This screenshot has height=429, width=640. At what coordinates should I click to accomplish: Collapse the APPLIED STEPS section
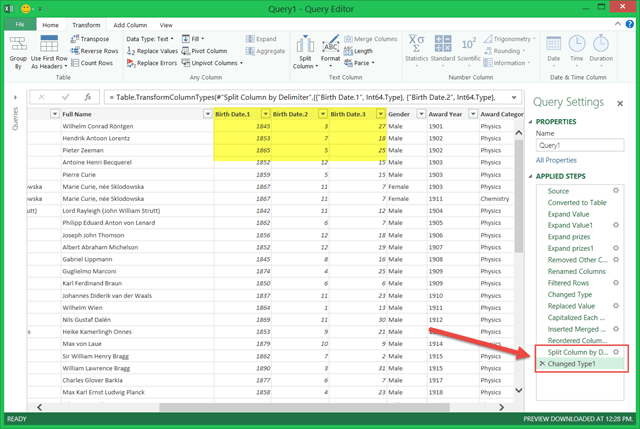point(532,175)
